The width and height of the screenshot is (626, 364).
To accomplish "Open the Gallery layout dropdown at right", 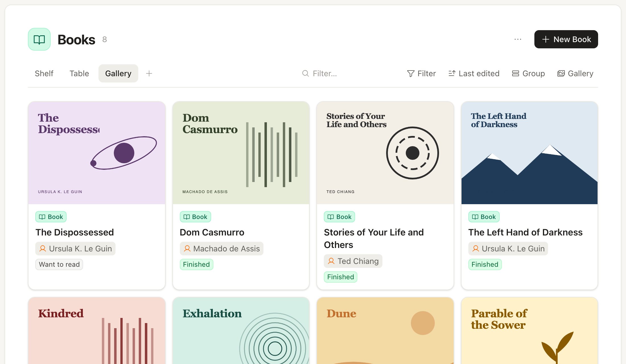I will [x=575, y=73].
